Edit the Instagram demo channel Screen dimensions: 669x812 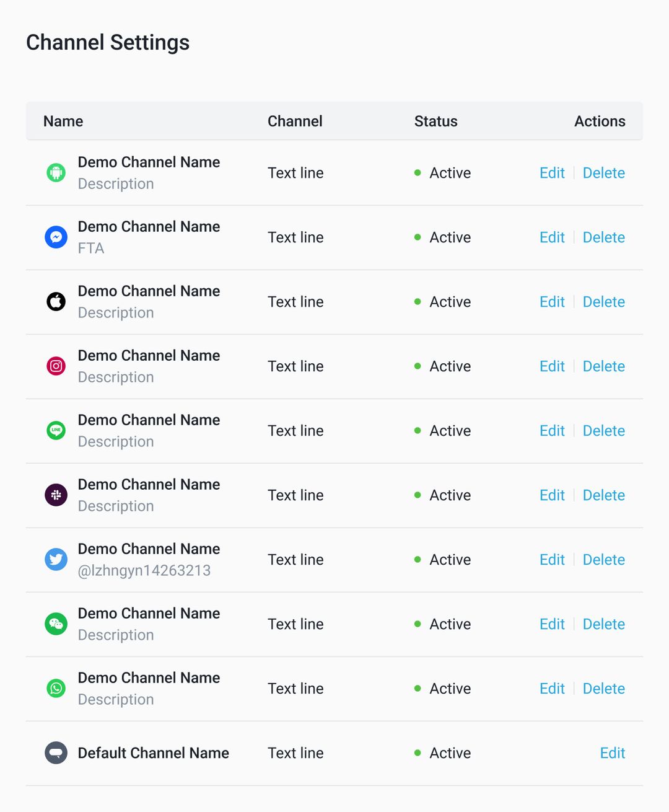[x=551, y=366]
